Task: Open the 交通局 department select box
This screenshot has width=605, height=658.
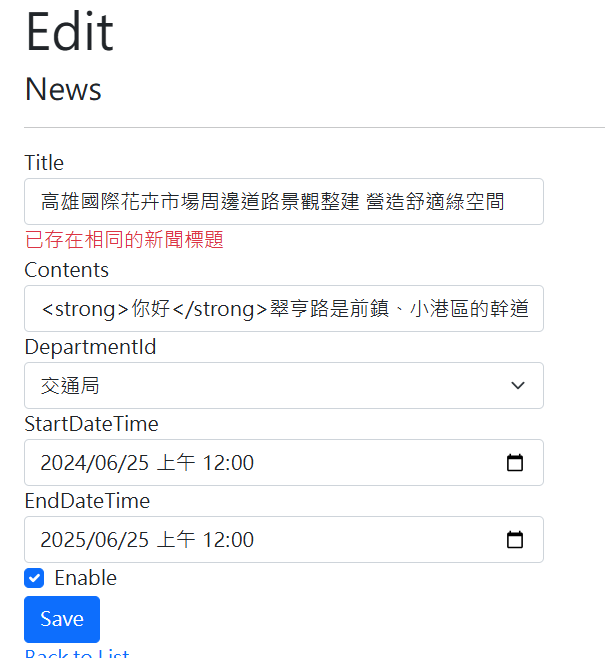Action: click(284, 386)
